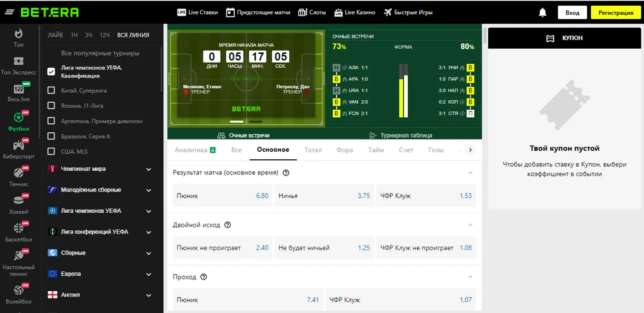Click the Очные встречи people icon
Image resolution: width=644 pixels, height=313 pixels.
[221, 135]
